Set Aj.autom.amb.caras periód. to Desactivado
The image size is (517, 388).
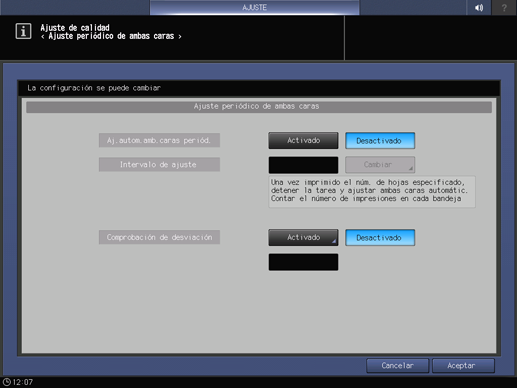[380, 141]
